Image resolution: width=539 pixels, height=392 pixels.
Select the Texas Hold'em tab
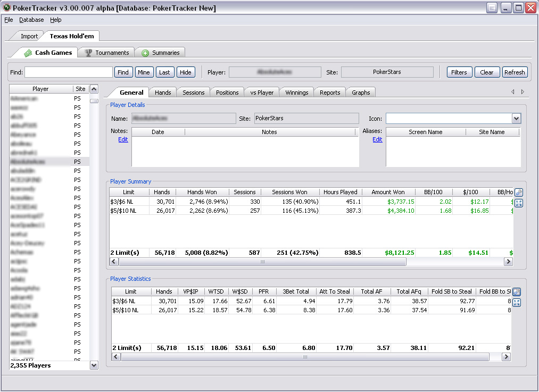71,36
